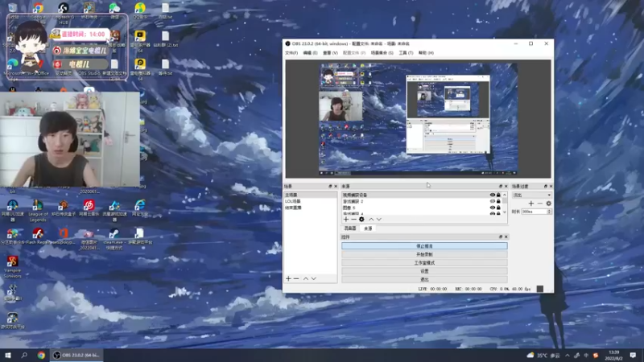Open the Scene Collection menu in OBS
This screenshot has height=362, width=644.
382,53
